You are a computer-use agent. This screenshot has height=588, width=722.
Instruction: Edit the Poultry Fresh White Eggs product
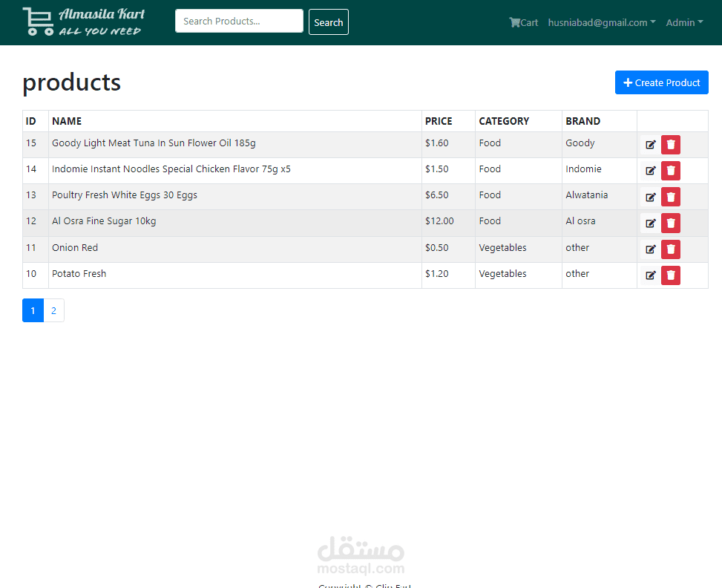click(x=650, y=197)
